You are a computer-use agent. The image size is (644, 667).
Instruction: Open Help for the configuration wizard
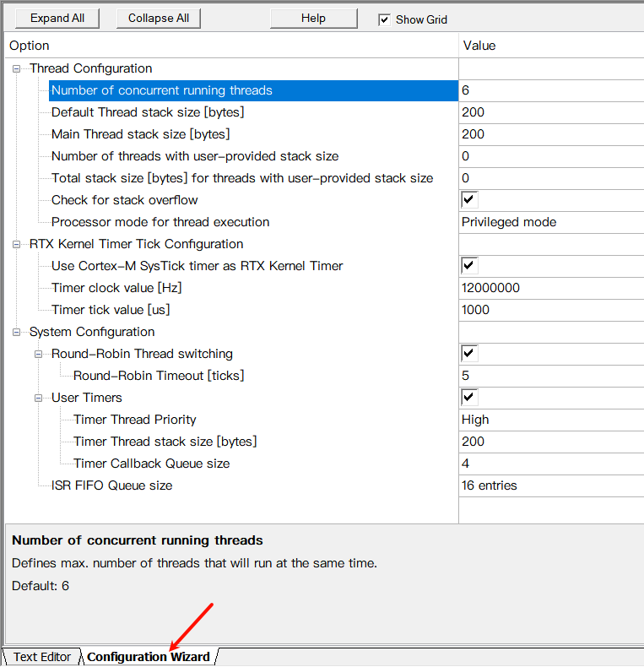pyautogui.click(x=313, y=18)
